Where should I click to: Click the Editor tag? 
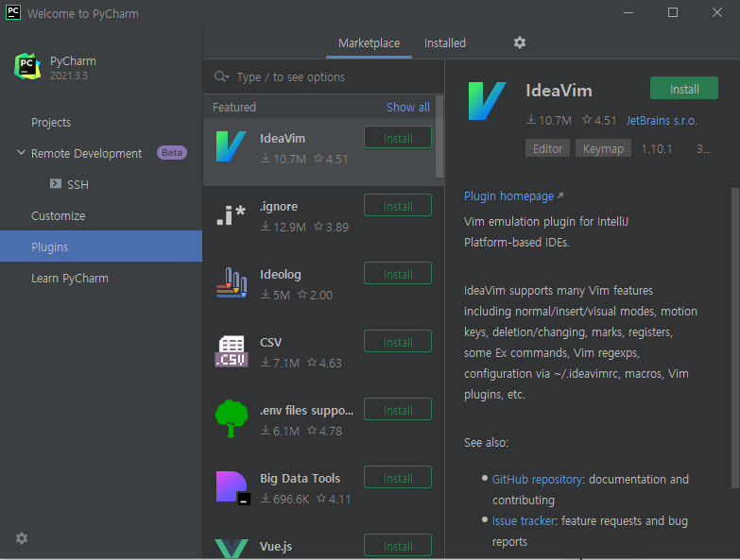pyautogui.click(x=547, y=148)
